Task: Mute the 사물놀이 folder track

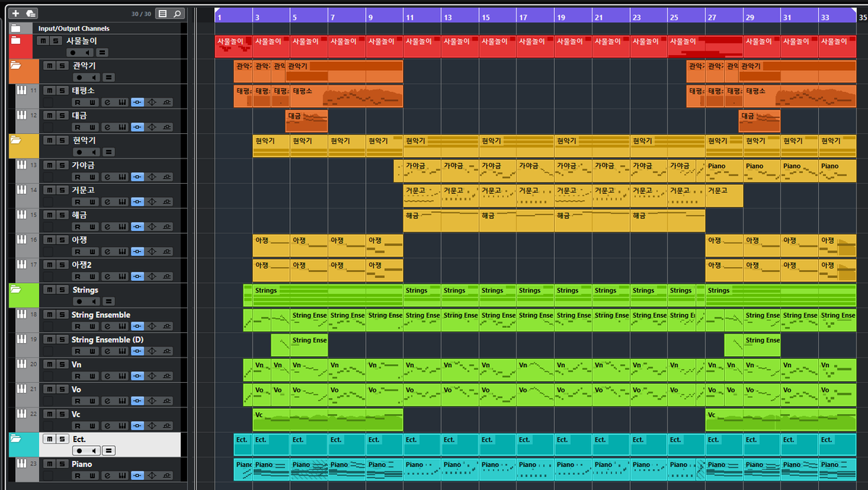Action: [43, 41]
